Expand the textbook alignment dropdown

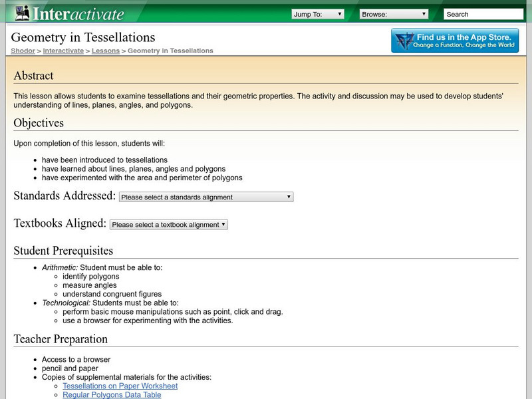tap(169, 225)
